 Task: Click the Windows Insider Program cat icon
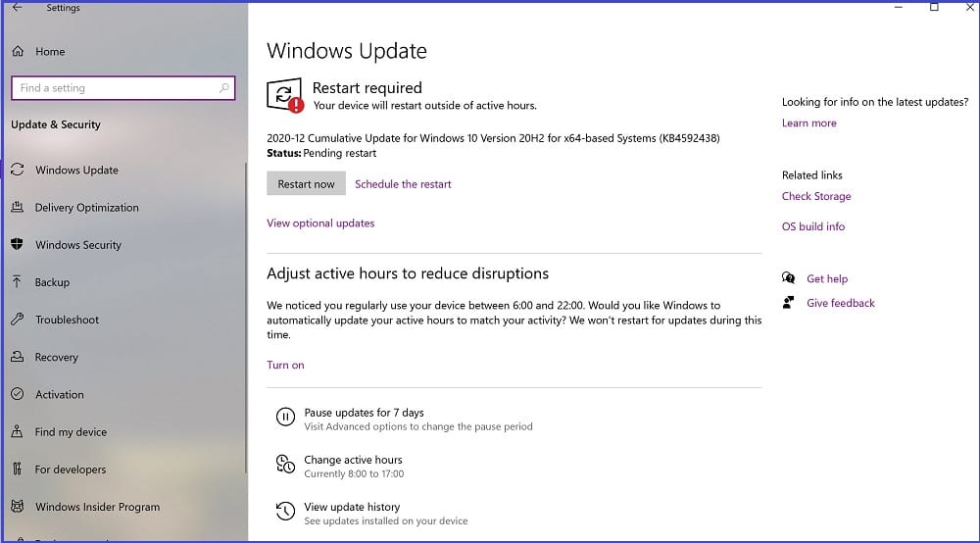point(18,506)
